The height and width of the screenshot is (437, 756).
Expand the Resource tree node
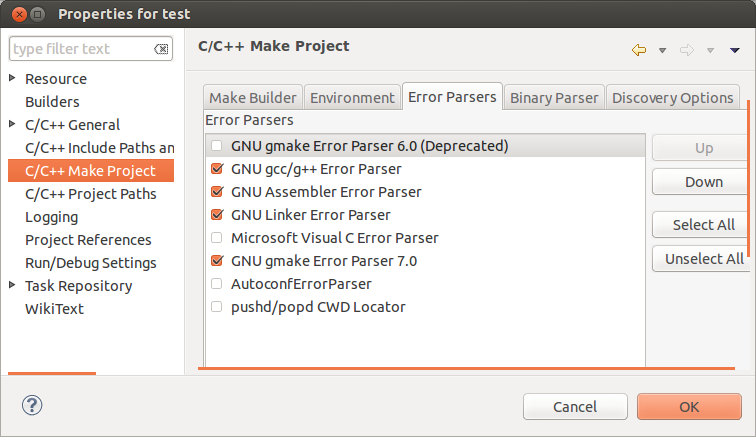(13, 78)
